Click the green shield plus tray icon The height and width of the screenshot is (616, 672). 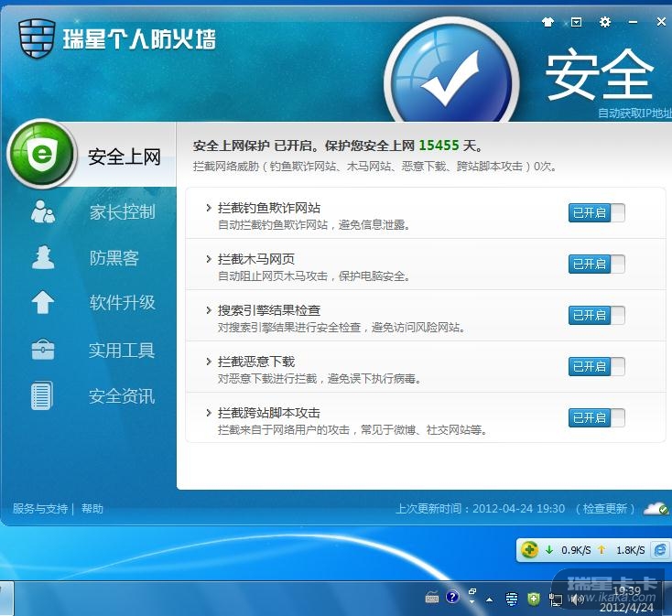(534, 599)
